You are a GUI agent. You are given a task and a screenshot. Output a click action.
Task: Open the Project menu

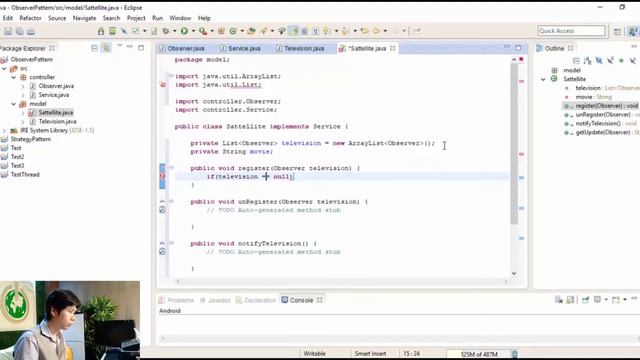point(136,18)
